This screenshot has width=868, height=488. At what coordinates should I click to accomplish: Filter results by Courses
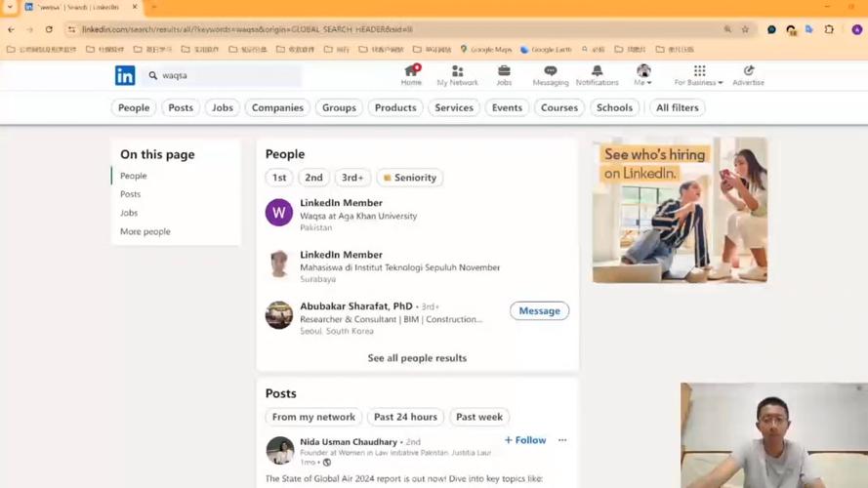(x=559, y=108)
